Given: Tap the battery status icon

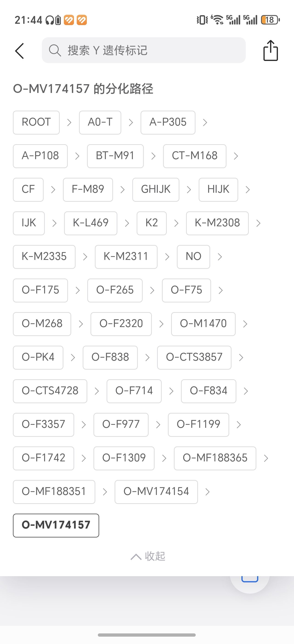Looking at the screenshot, I should tap(270, 20).
